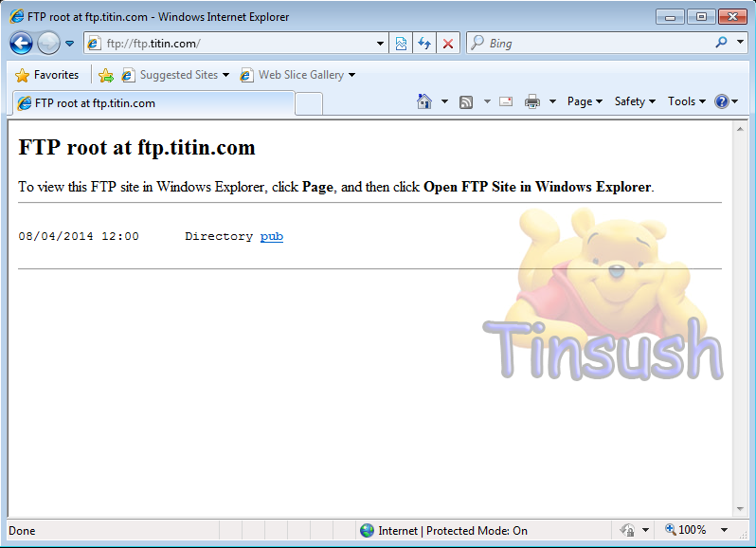The width and height of the screenshot is (756, 548).
Task: Open the recent pages dropdown arrow
Action: (69, 44)
